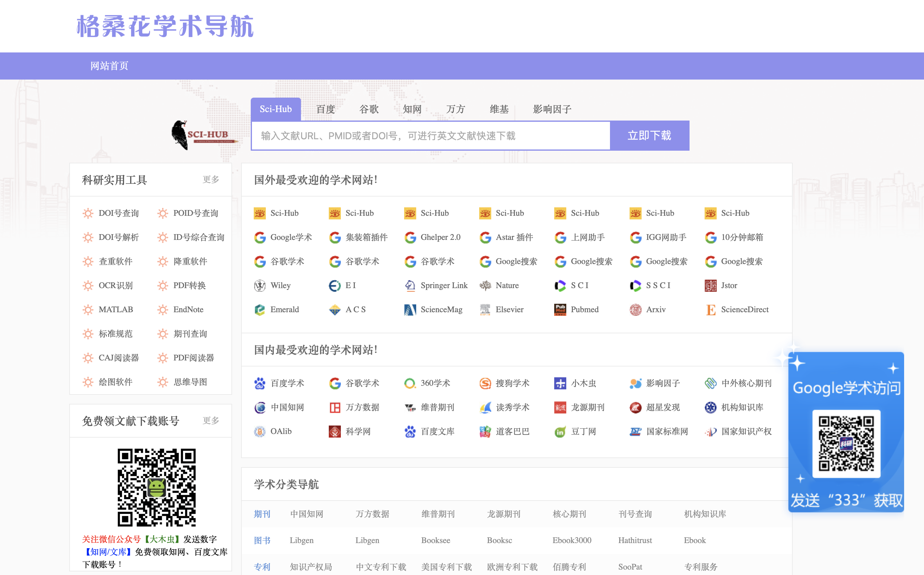Image resolution: width=924 pixels, height=575 pixels.
Task: Click the 机构知识库 icon in 国内 section
Action: [x=711, y=408]
